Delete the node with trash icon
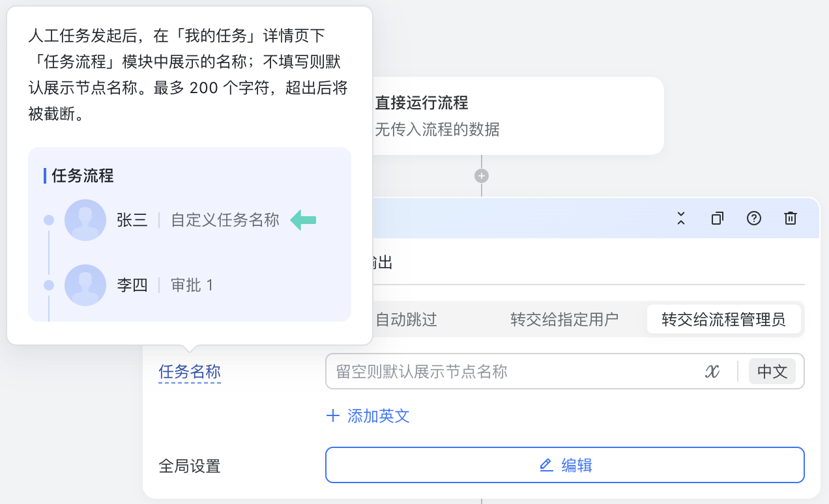The width and height of the screenshot is (829, 504). coord(791,218)
